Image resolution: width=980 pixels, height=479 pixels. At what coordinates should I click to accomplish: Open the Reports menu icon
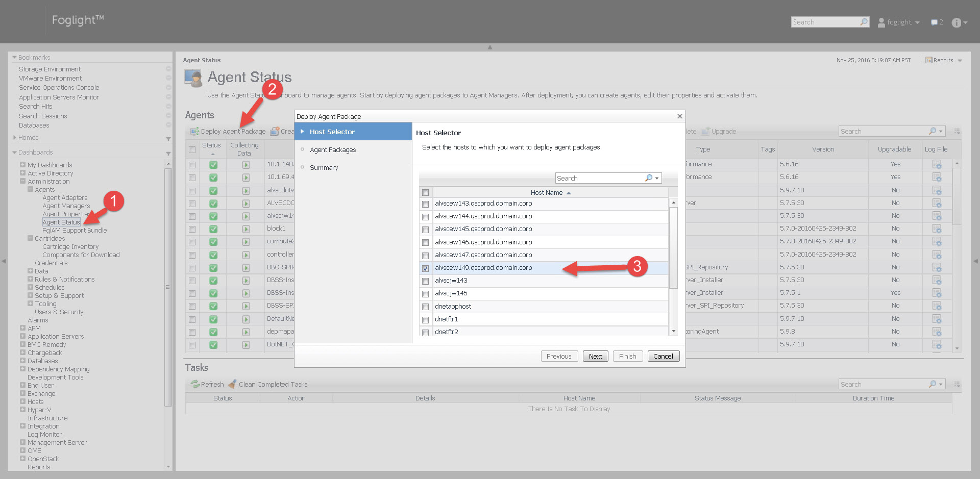[x=929, y=60]
